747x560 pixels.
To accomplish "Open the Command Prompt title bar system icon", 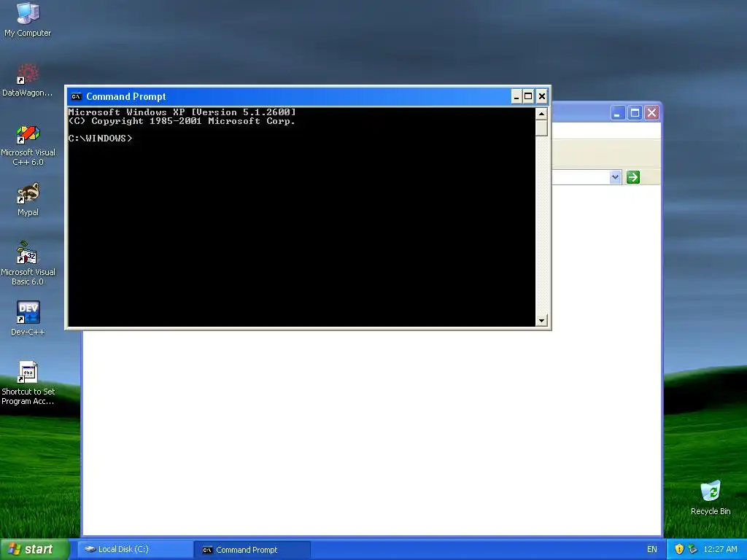I will (x=76, y=97).
